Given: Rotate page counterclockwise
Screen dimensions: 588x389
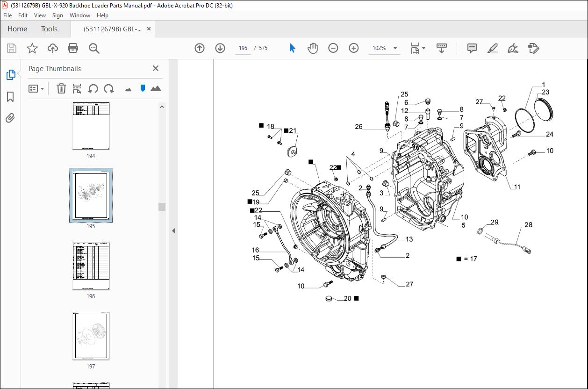Looking at the screenshot, I should coord(93,88).
